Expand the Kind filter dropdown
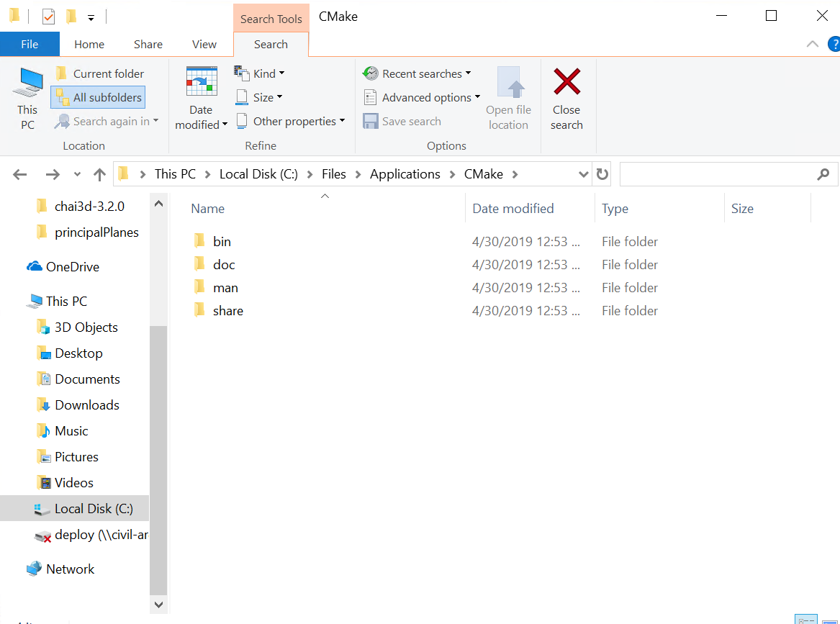840x624 pixels. 260,73
